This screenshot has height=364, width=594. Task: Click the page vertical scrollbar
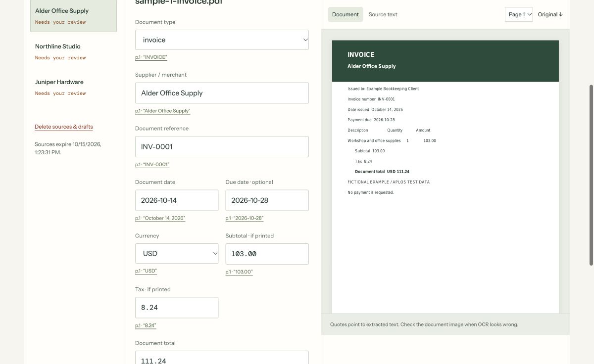pyautogui.click(x=591, y=176)
